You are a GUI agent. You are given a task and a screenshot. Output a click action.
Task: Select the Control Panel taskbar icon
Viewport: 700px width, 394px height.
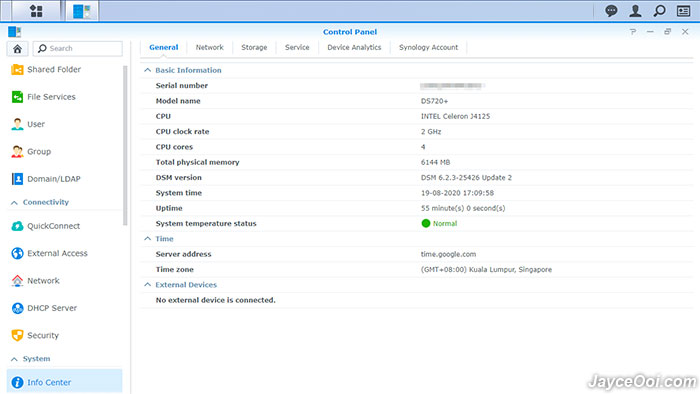(82, 11)
